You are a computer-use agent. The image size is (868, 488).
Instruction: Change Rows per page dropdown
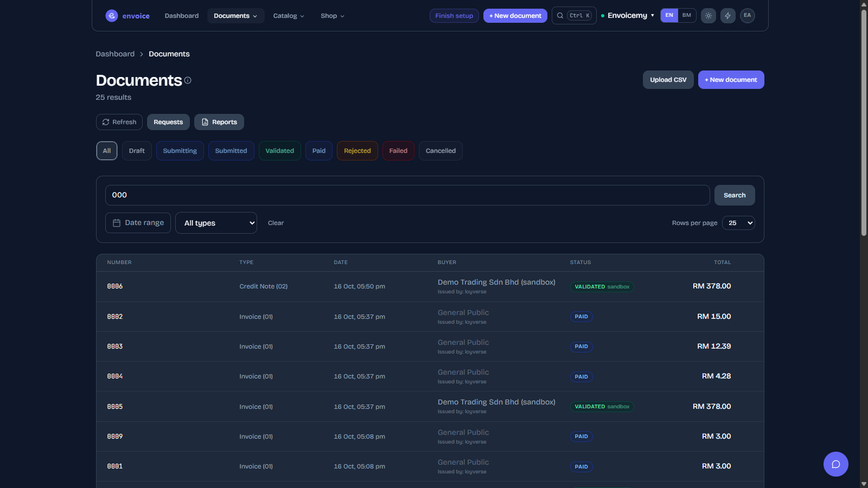[738, 223]
